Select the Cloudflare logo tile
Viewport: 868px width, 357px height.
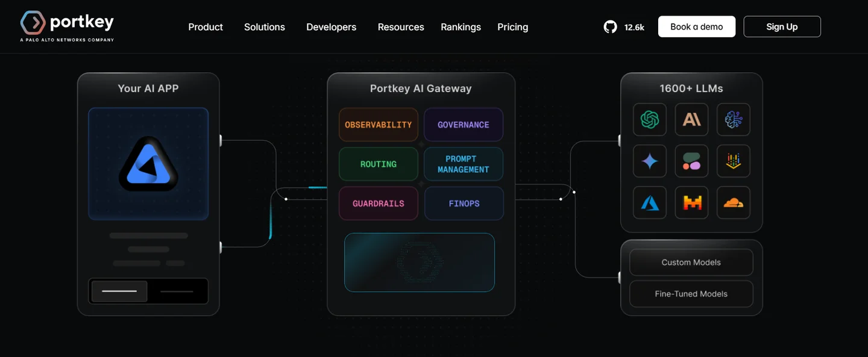734,203
